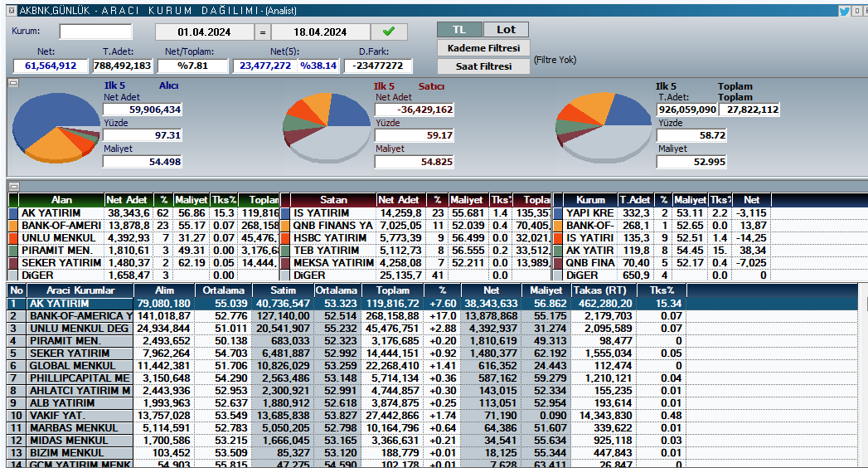
Task: Click MEKSA YATIRIM in Satan table
Action: [334, 262]
